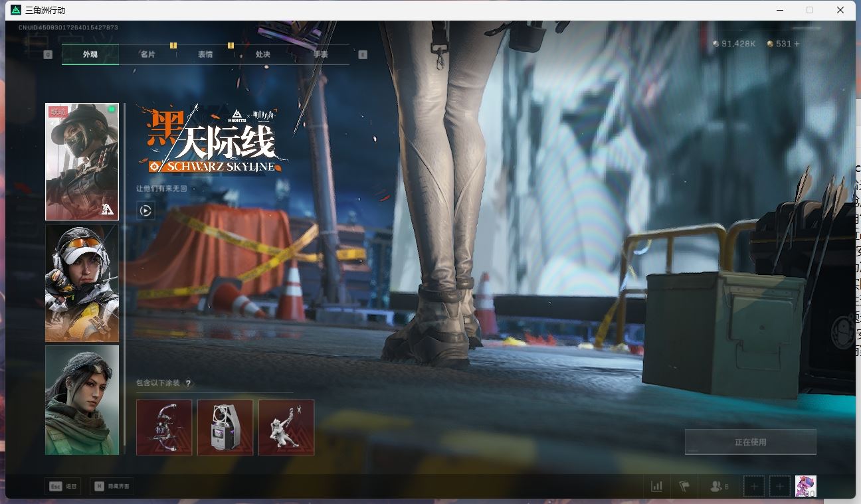Click the H 隐藏界面 button
The image size is (861, 504).
[x=111, y=486]
